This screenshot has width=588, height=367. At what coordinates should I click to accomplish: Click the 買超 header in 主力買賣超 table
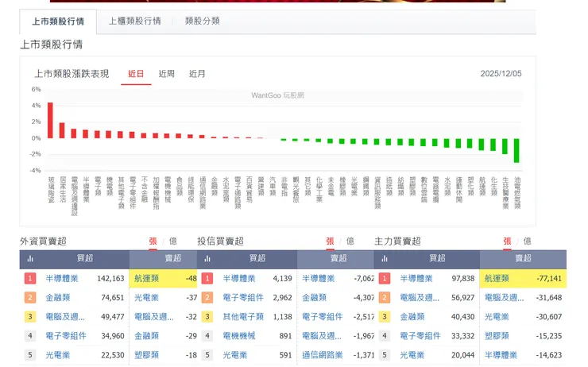(437, 258)
